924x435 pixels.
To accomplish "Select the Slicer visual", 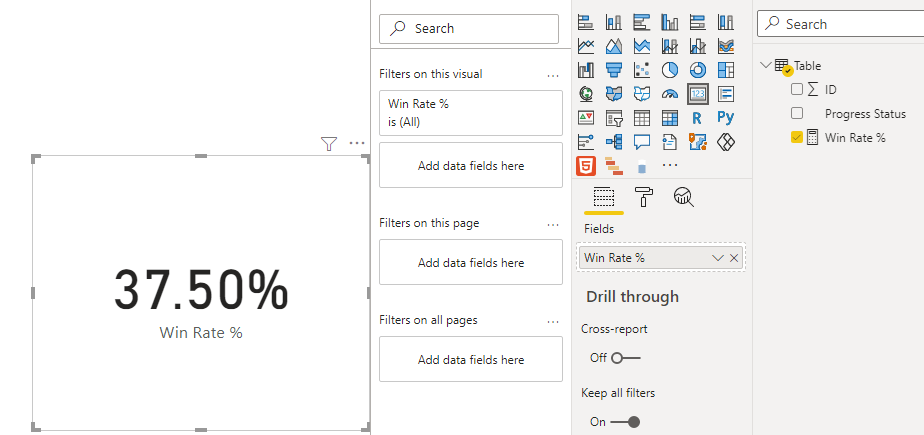I will point(613,118).
